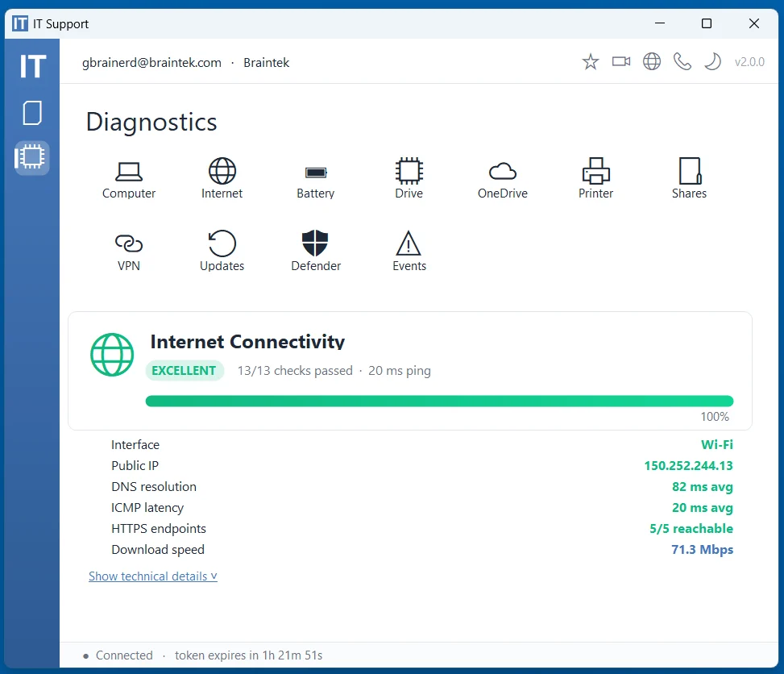Image resolution: width=784 pixels, height=674 pixels.
Task: Click the gbrainerd@braintek.com account text
Action: coord(151,63)
